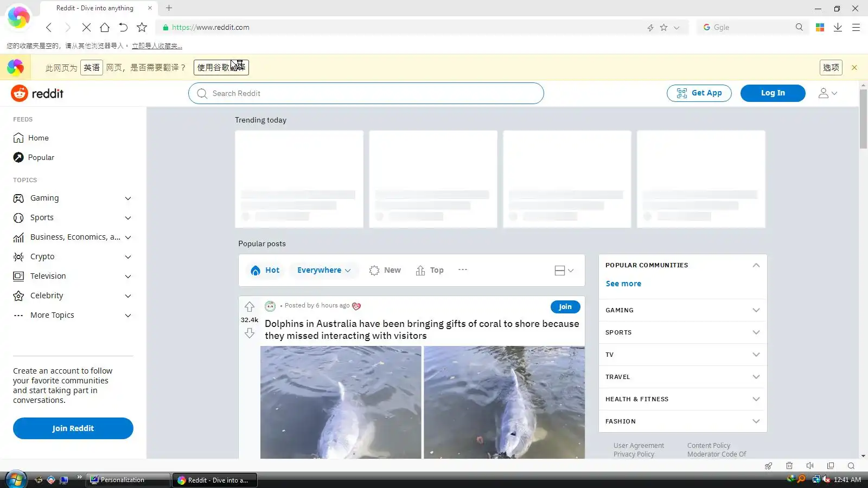Click the award badge next to '6 hours ago'
The height and width of the screenshot is (488, 868).
point(356,306)
